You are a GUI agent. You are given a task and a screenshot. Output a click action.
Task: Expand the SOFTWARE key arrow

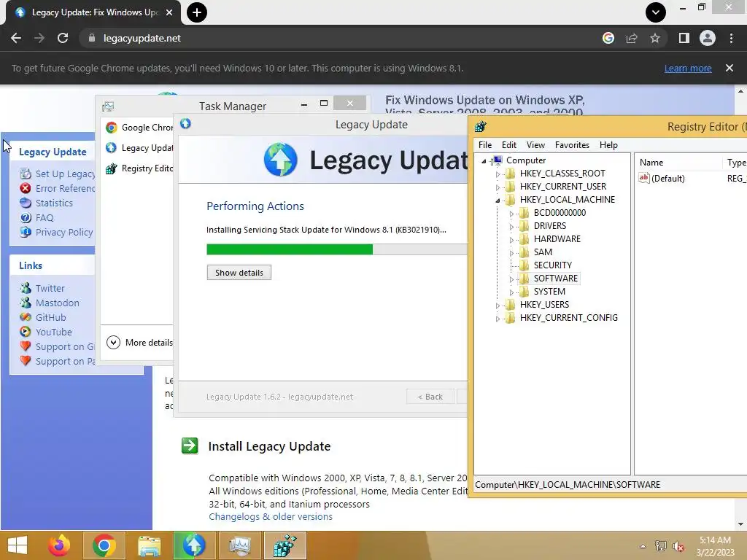pyautogui.click(x=511, y=279)
